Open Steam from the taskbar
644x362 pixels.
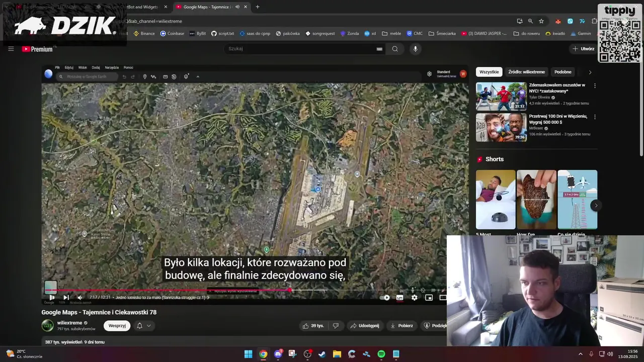(x=322, y=354)
